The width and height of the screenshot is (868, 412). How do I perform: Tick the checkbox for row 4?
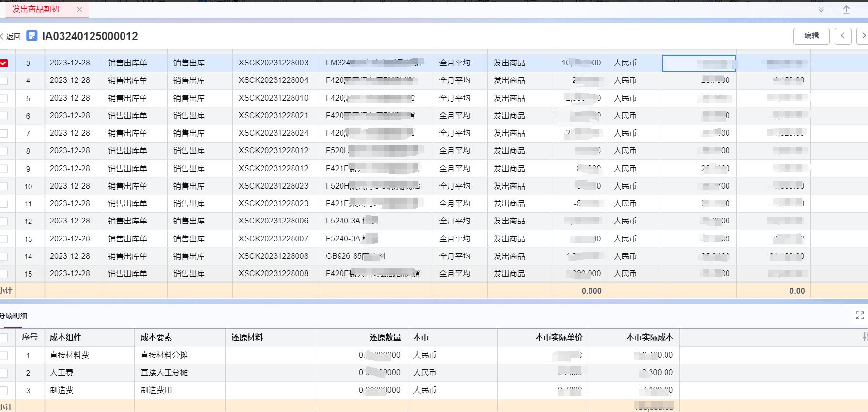click(x=4, y=80)
